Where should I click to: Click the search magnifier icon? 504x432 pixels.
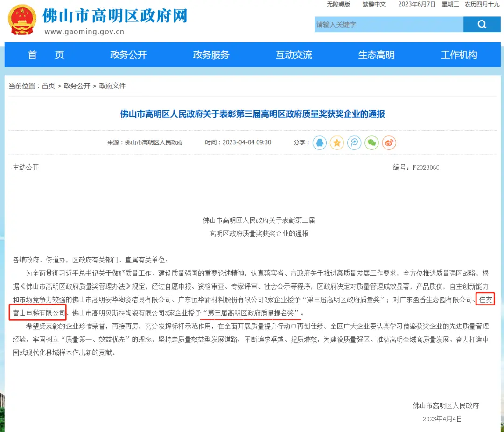[x=482, y=24]
